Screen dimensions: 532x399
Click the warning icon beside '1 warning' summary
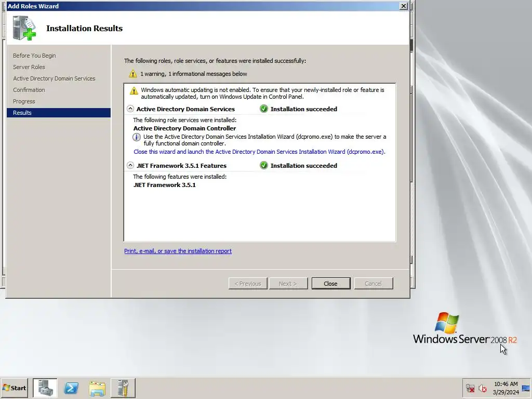point(132,74)
